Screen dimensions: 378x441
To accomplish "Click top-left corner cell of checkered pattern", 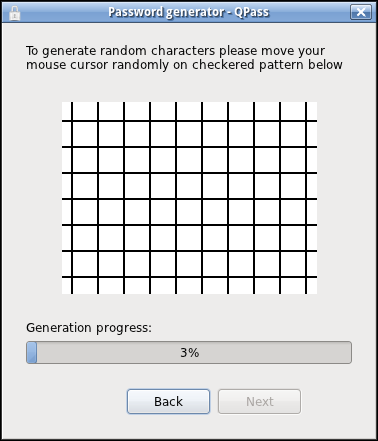I will coord(67,111).
